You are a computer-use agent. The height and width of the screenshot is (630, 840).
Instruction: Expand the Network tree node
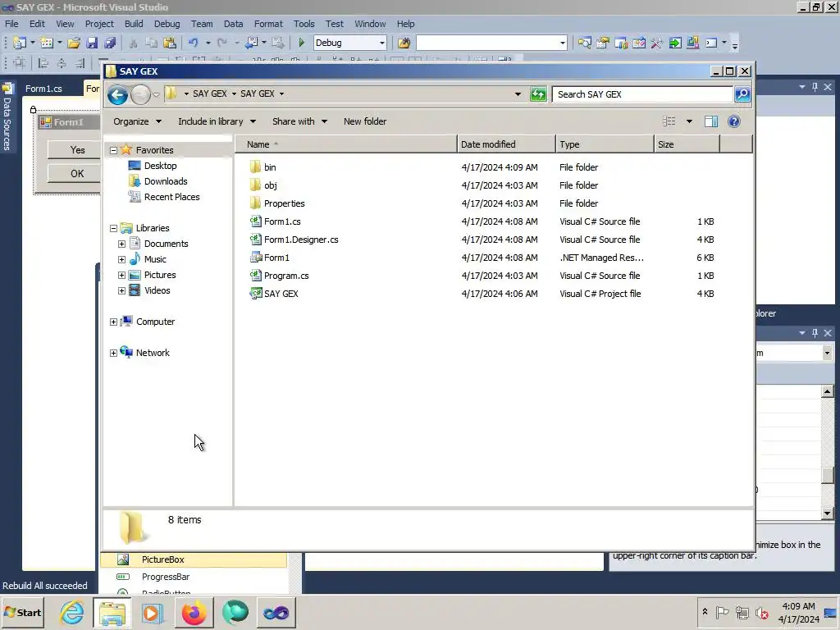point(113,353)
